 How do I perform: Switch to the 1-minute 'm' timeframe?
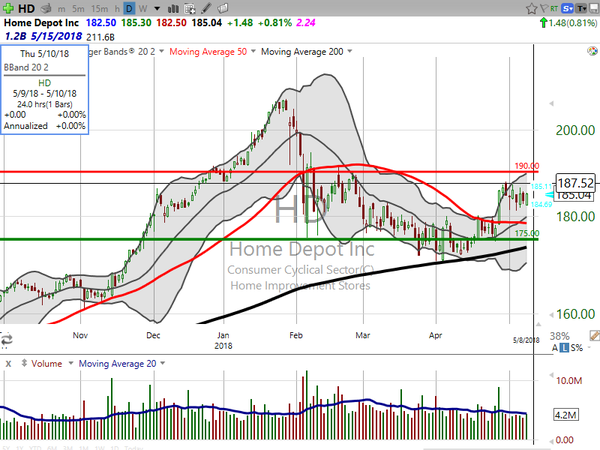tap(61, 8)
